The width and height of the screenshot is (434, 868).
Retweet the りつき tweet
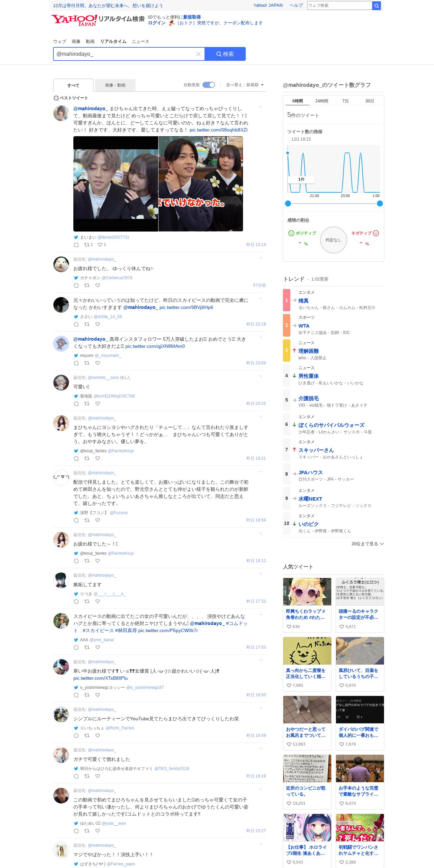[87, 601]
